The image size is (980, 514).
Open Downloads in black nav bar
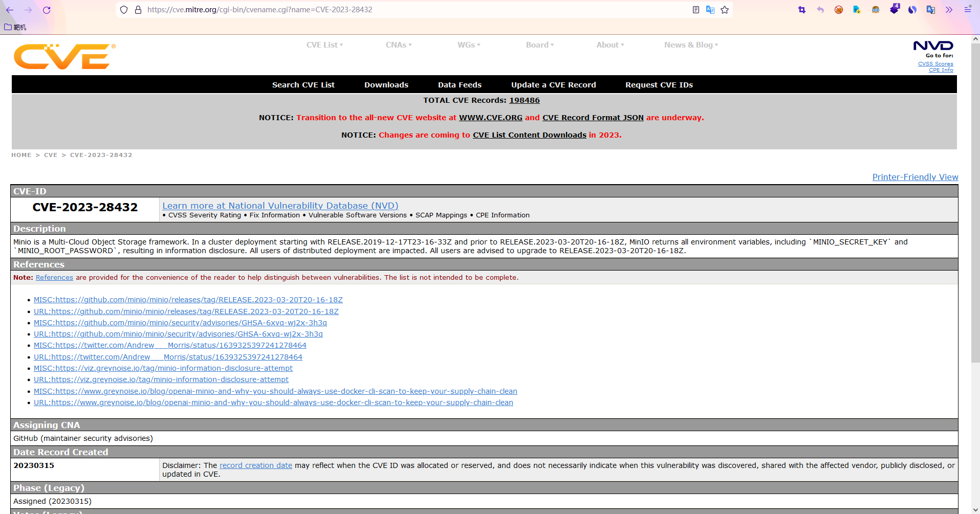(x=386, y=85)
